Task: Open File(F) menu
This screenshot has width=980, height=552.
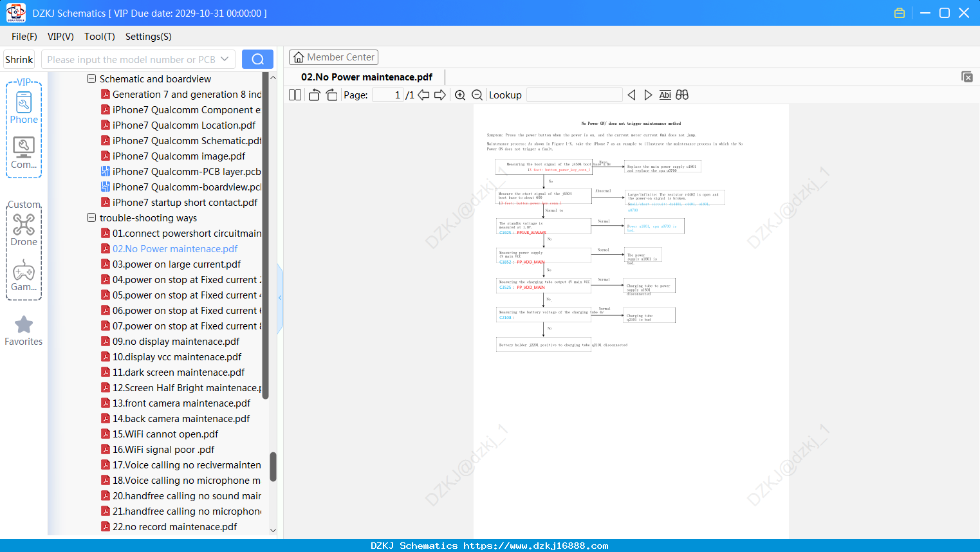Action: 24,37
